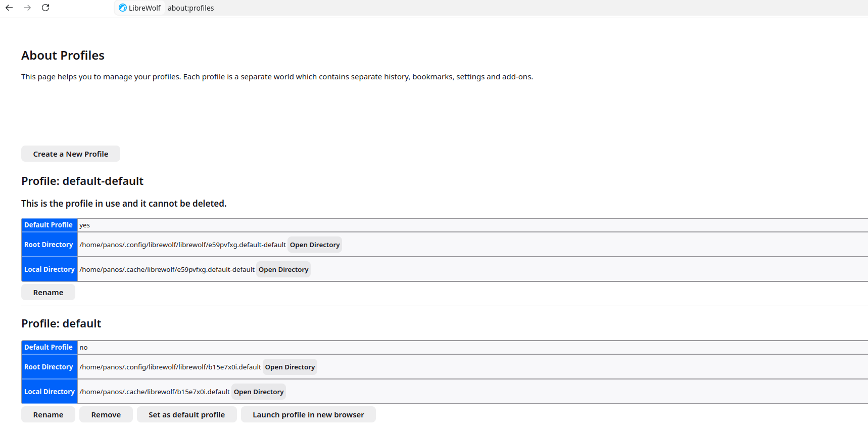
Task: Click Local Directory header cell for default-default
Action: (x=49, y=269)
